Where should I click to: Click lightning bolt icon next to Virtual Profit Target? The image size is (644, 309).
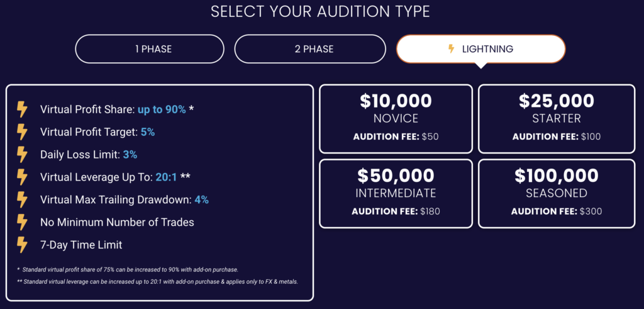pos(22,132)
